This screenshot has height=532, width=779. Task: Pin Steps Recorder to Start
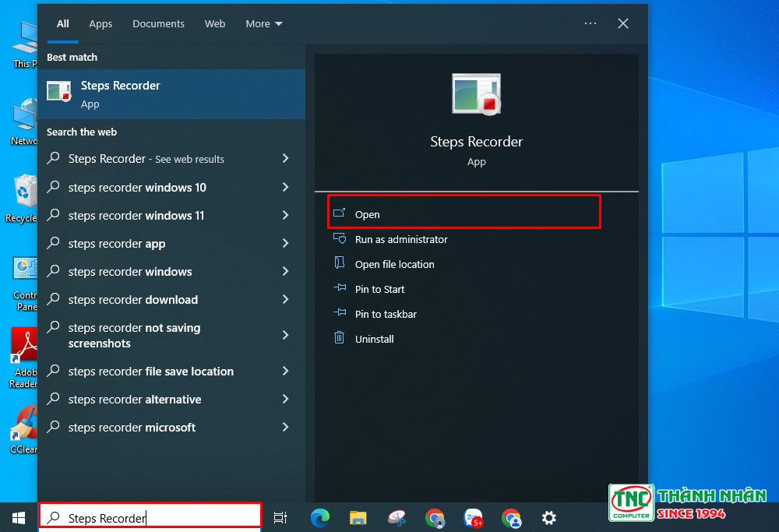(379, 289)
